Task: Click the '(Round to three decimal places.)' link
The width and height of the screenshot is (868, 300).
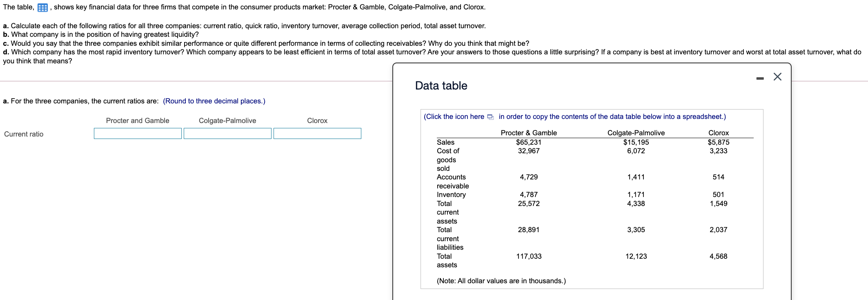Action: 214,101
